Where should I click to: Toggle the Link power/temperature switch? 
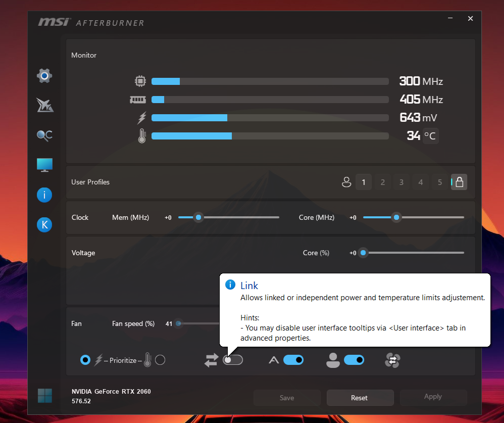point(233,360)
